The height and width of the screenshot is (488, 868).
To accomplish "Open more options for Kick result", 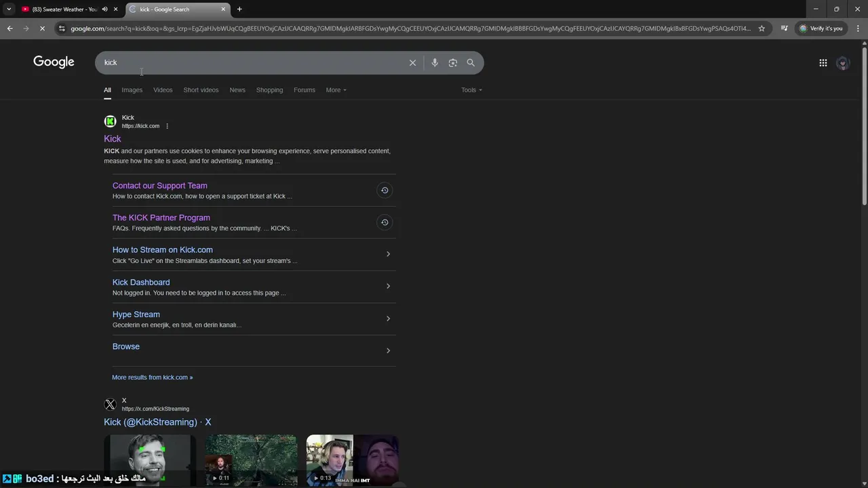I will pos(167,126).
